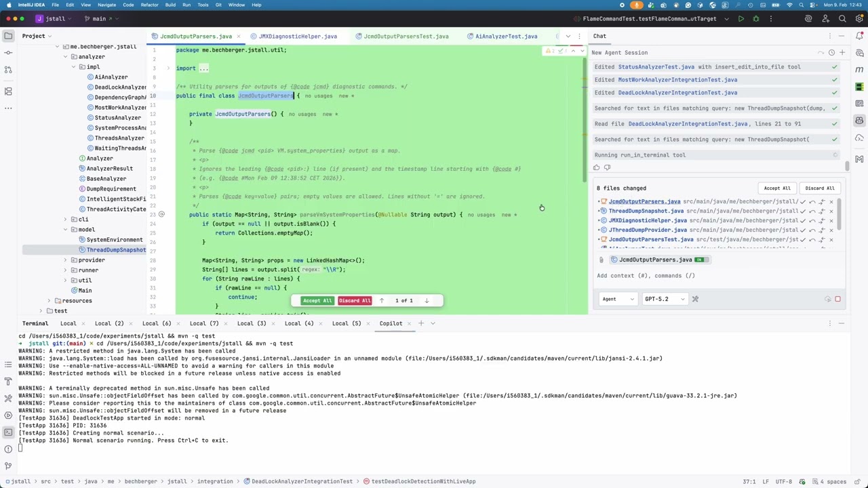Collapse the impl package folder
The width and height of the screenshot is (868, 488).
click(74, 67)
